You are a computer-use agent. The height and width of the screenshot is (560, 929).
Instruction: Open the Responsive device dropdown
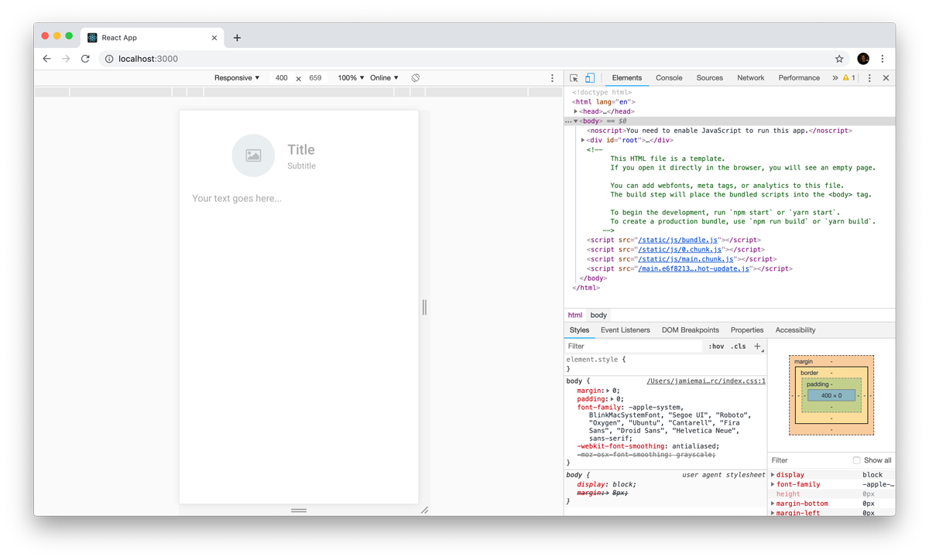(x=237, y=78)
